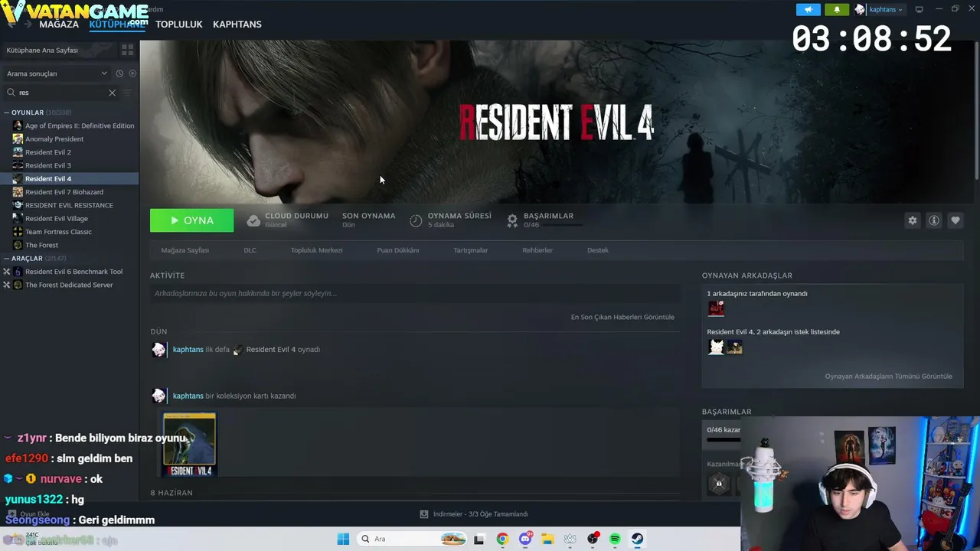The image size is (980, 551).
Task: Open Discord from taskbar
Action: point(525,539)
